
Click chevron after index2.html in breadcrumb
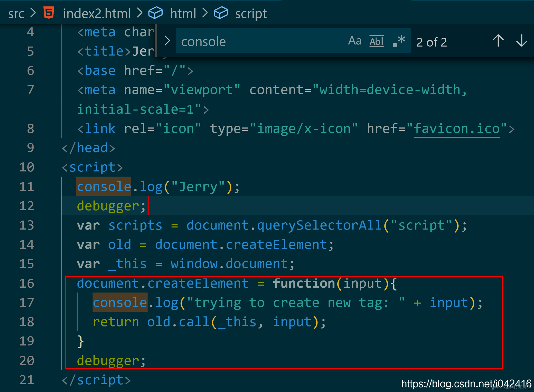(140, 13)
